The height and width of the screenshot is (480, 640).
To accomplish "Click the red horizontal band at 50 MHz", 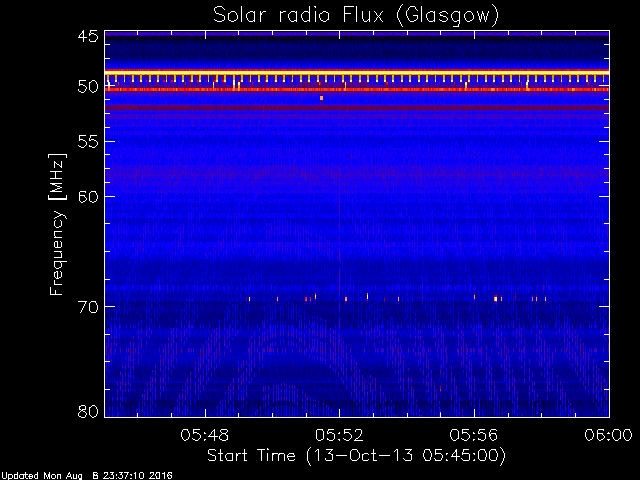I will pyautogui.click(x=357, y=89).
